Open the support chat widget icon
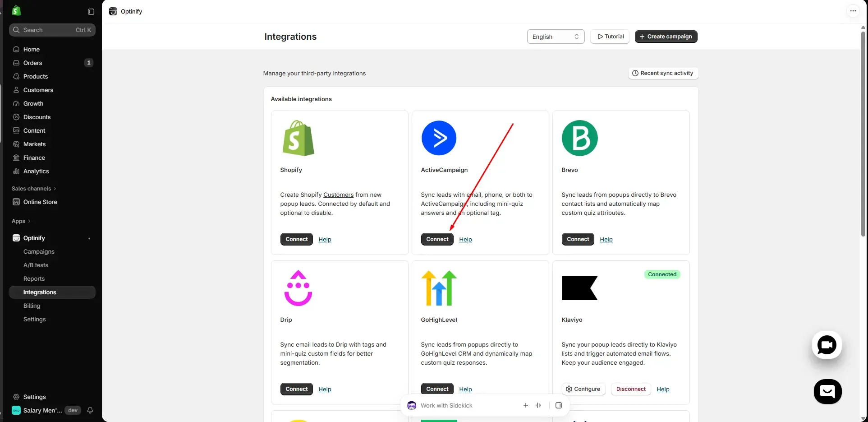The width and height of the screenshot is (868, 422). (827, 391)
